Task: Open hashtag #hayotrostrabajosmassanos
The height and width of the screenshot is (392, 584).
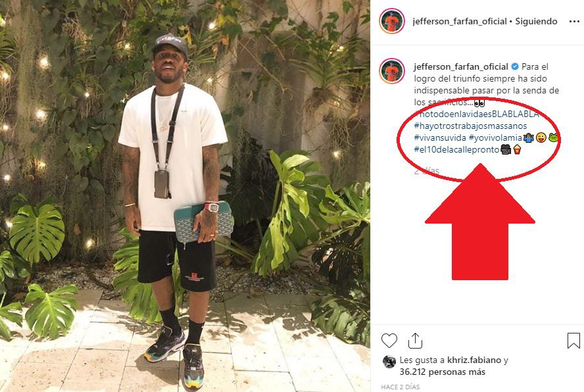Action: (x=470, y=126)
